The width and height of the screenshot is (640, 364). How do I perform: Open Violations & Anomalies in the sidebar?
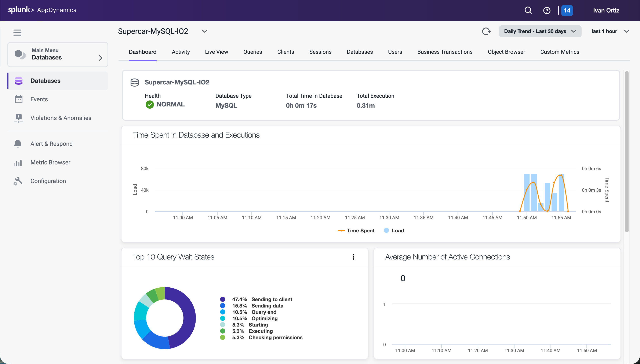point(61,118)
